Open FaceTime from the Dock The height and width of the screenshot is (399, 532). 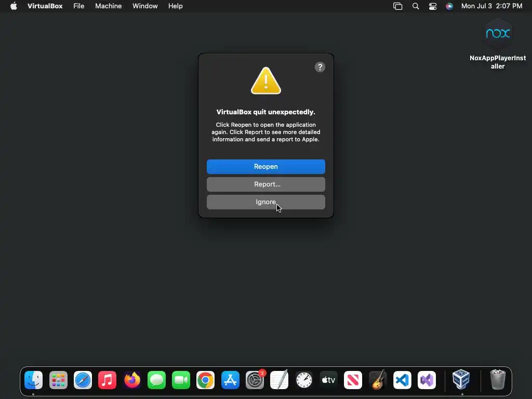pos(181,380)
